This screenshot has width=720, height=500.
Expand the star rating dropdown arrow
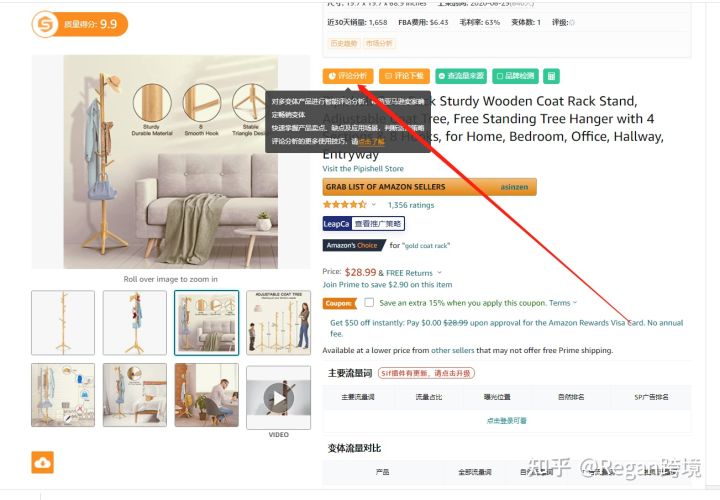click(374, 205)
